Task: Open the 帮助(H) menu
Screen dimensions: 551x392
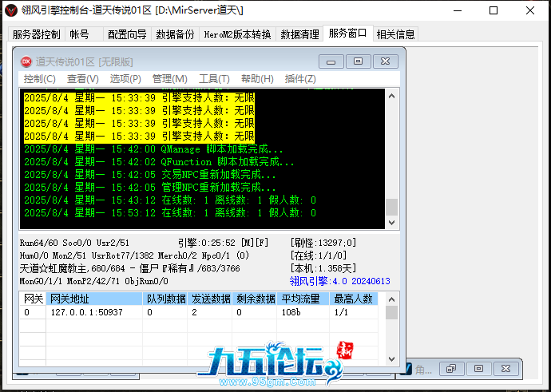Action: coord(257,79)
